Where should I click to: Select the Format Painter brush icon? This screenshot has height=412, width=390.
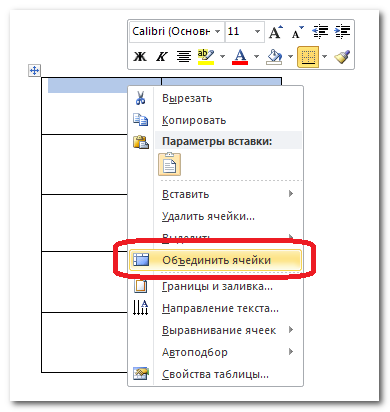click(x=342, y=57)
